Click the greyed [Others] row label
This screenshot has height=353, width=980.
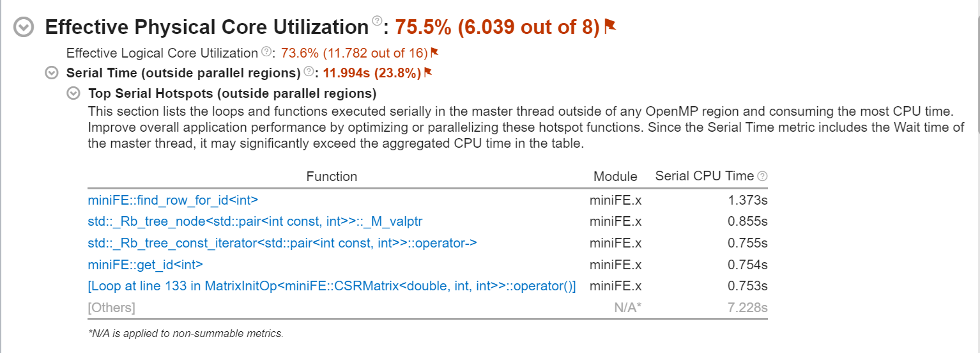point(111,308)
